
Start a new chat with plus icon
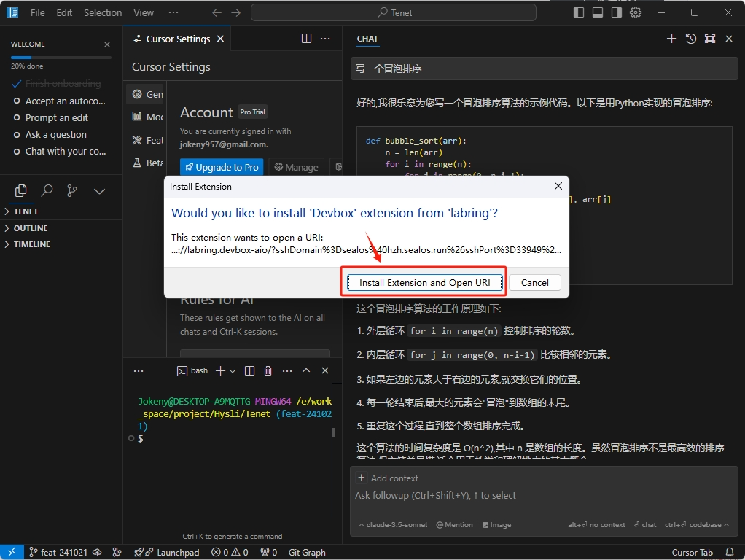[x=671, y=39]
